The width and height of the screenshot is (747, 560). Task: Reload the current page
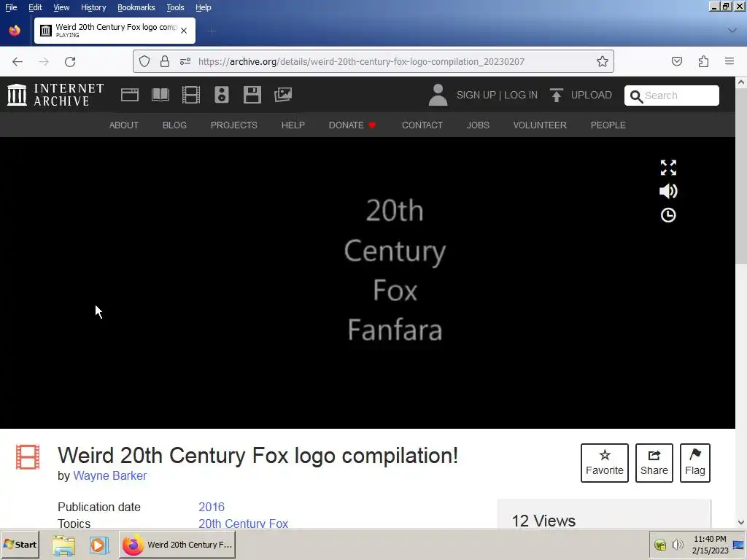point(70,61)
